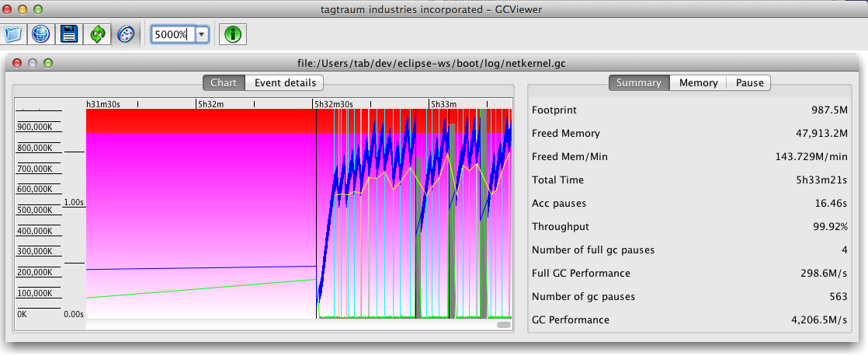
Task: Select the Summary tab
Action: (639, 82)
